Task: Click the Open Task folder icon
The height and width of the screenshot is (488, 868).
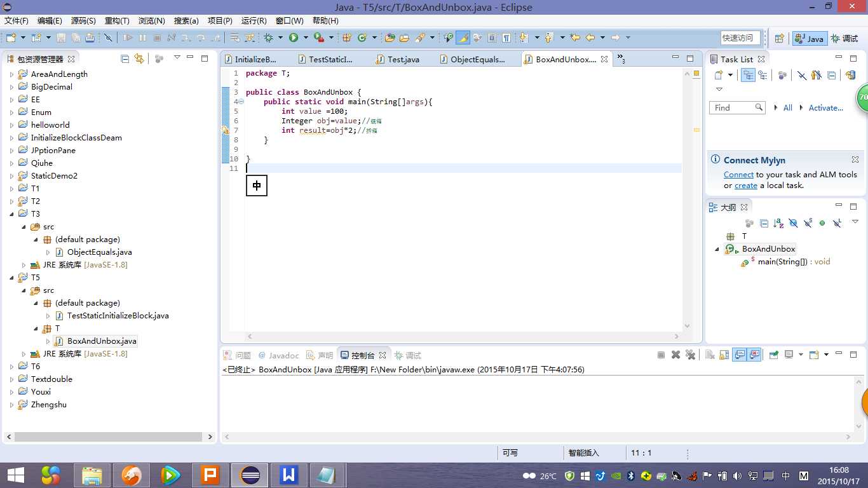Action: tap(404, 37)
